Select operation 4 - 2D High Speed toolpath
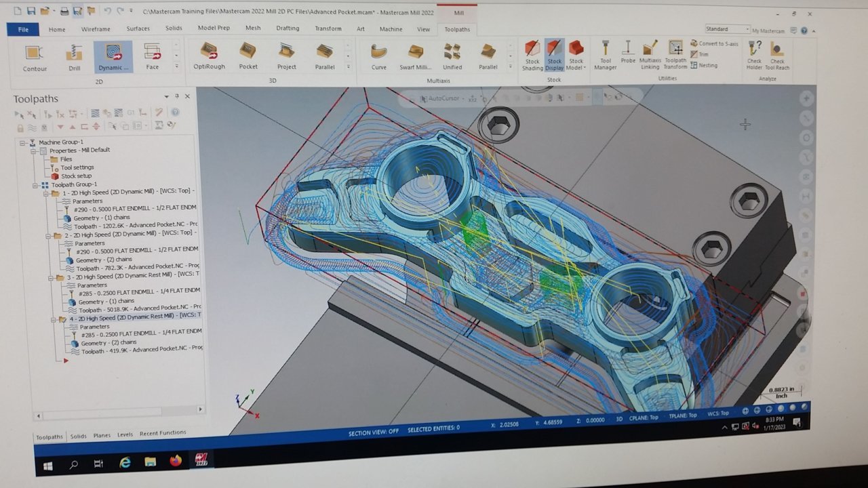868x488 pixels. point(135,317)
